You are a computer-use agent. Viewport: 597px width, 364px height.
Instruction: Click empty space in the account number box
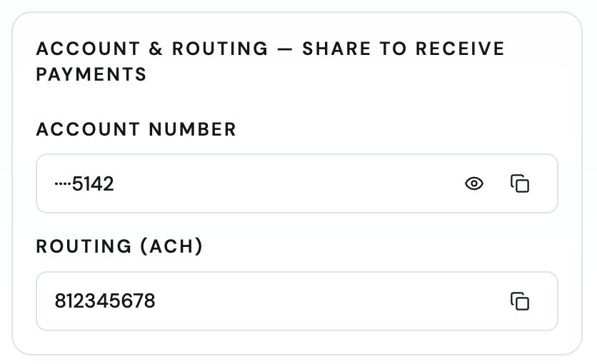(x=286, y=183)
